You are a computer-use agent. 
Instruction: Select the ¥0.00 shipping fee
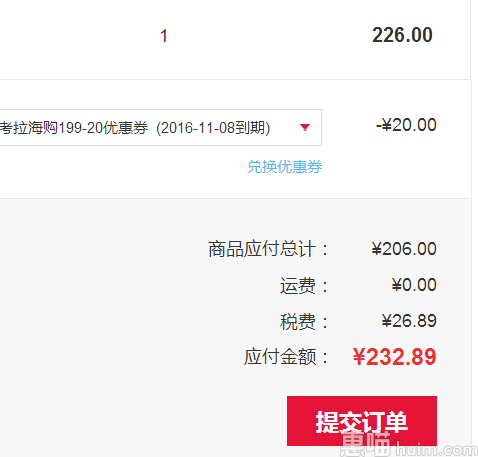[x=414, y=285]
